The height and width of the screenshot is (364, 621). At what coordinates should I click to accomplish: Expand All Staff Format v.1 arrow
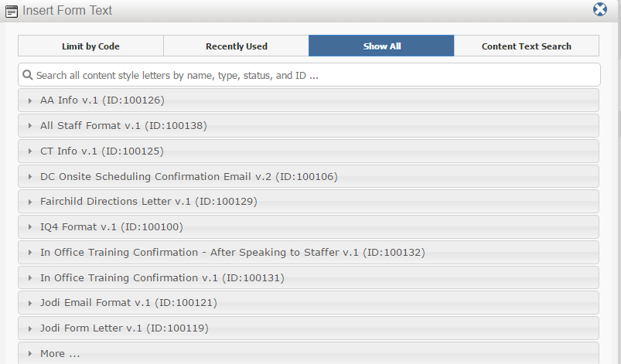tap(30, 126)
